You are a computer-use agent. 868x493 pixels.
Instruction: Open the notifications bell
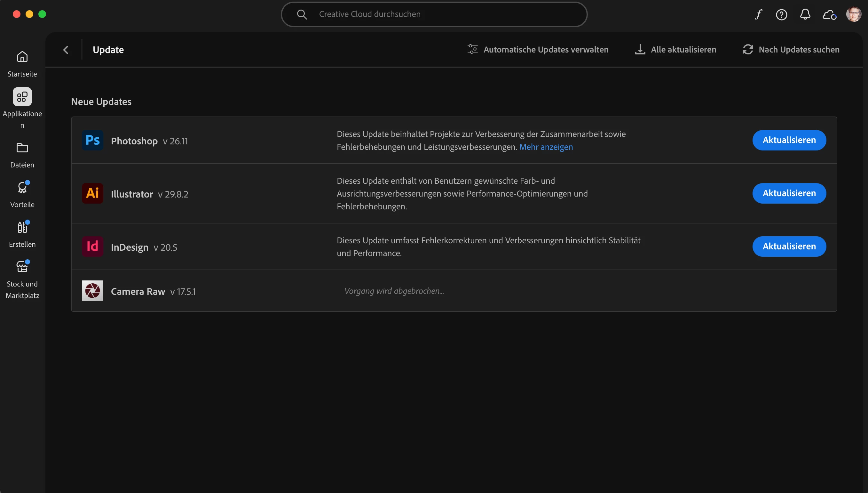(805, 14)
